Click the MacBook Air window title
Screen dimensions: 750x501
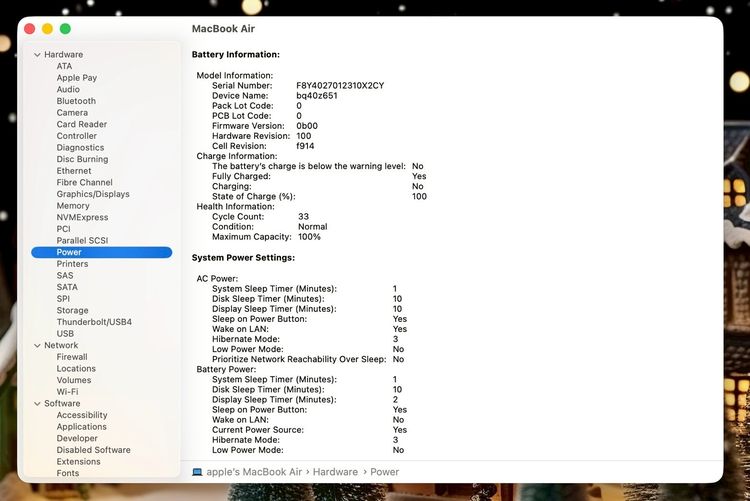[x=223, y=29]
